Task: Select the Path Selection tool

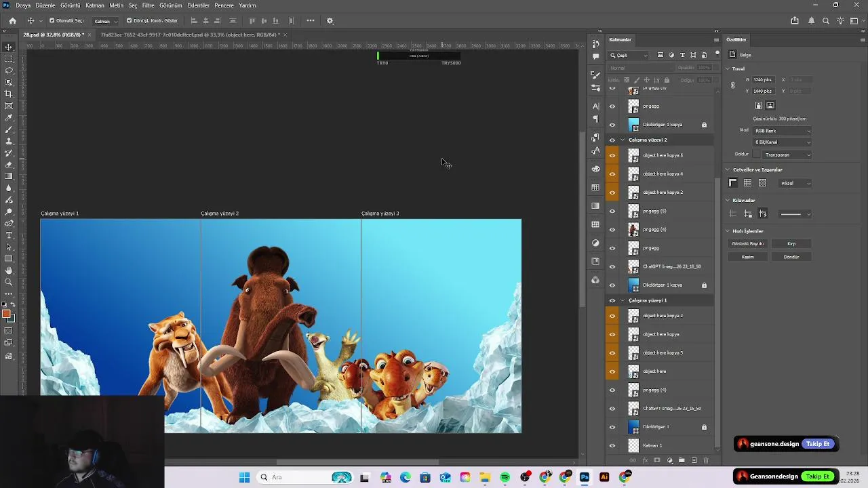Action: tap(9, 247)
